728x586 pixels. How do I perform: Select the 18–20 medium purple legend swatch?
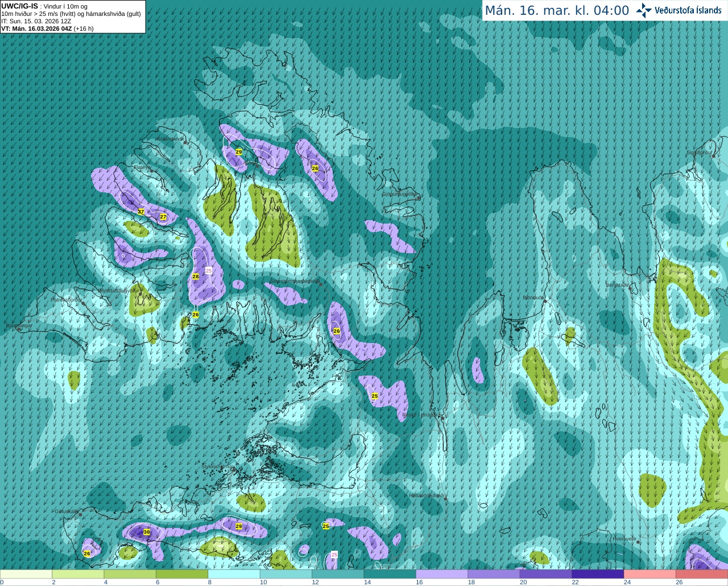coord(494,574)
